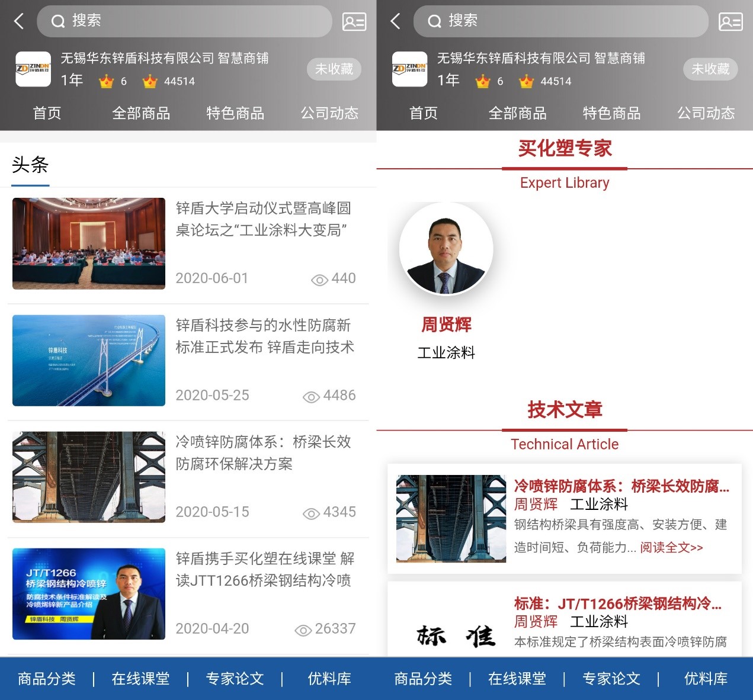The height and width of the screenshot is (700, 753).
Task: Switch to 特色商品 tab on right screen
Action: (x=611, y=113)
